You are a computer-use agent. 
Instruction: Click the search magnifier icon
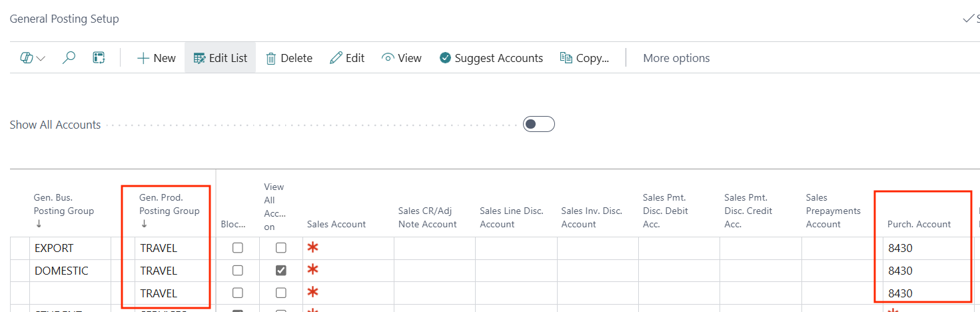pyautogui.click(x=69, y=58)
